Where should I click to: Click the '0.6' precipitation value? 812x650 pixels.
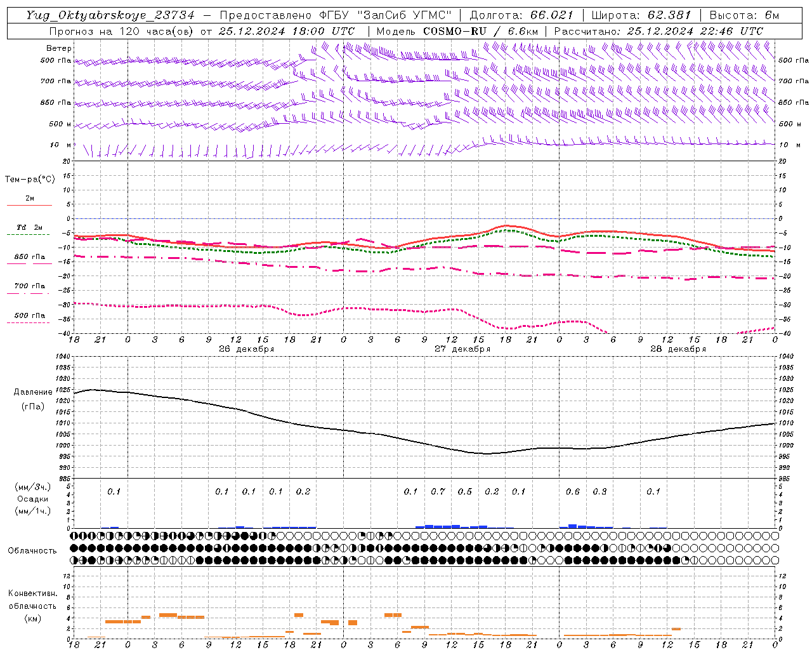573,491
